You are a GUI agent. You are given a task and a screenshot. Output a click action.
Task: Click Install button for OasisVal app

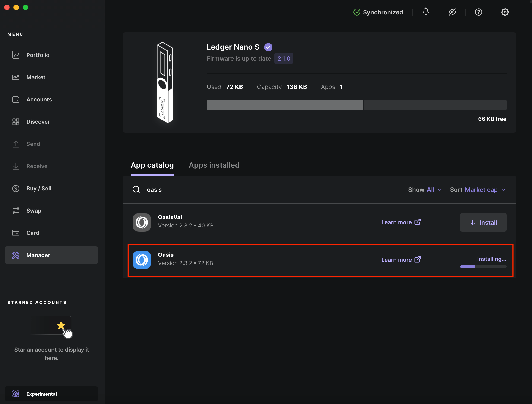coord(484,222)
